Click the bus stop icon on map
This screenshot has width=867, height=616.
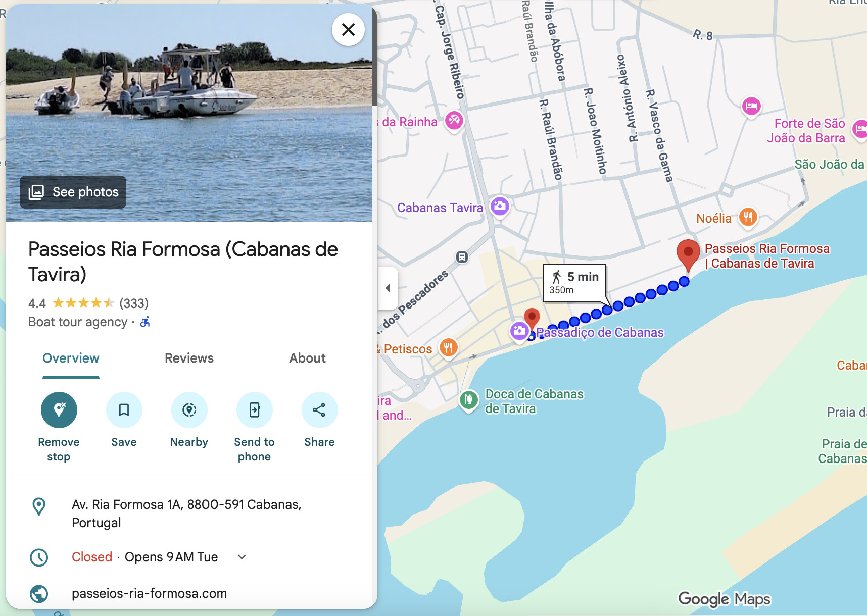(x=462, y=257)
